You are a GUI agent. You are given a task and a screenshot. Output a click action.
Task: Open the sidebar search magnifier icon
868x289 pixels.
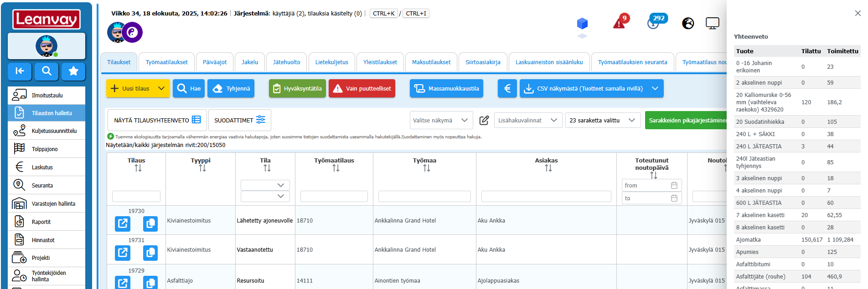(x=46, y=71)
